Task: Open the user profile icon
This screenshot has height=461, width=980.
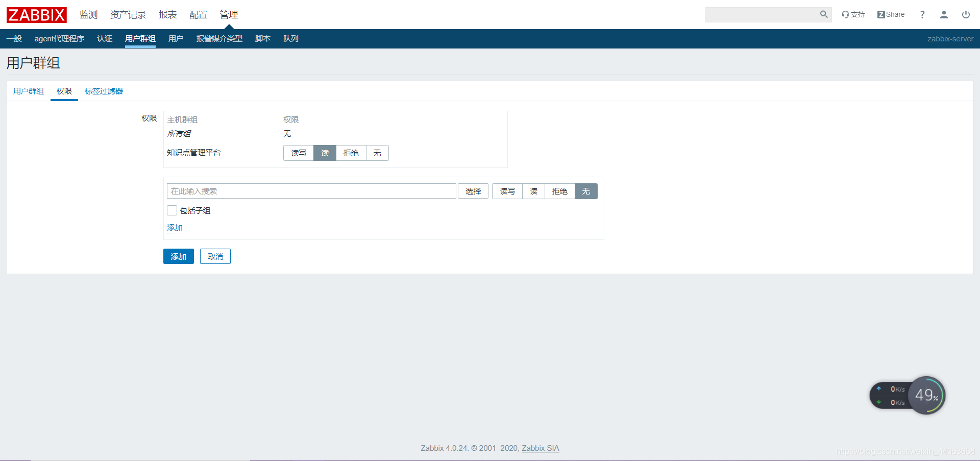Action: 944,14
